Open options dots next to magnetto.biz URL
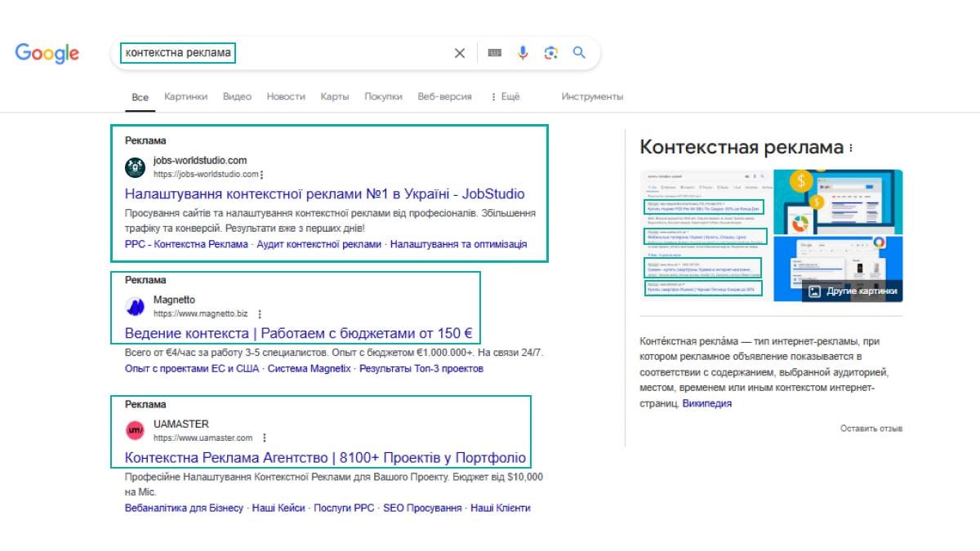The width and height of the screenshot is (980, 551). click(x=260, y=314)
